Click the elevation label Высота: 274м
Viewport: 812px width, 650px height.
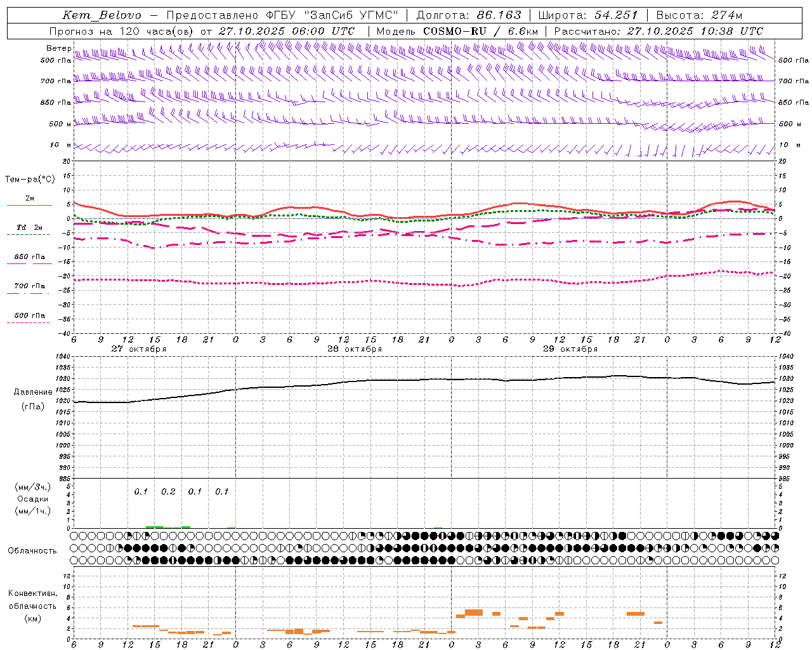tap(699, 15)
